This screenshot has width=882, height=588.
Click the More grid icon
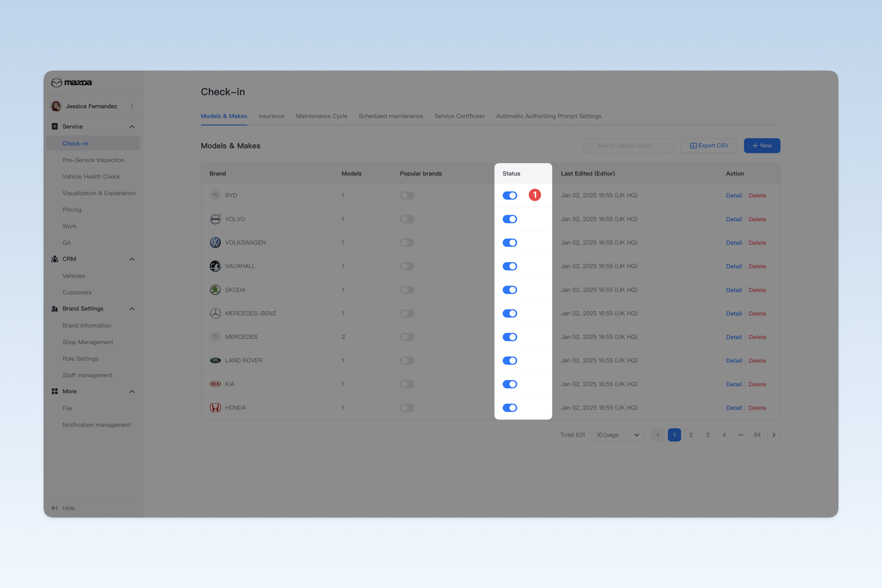pos(55,392)
